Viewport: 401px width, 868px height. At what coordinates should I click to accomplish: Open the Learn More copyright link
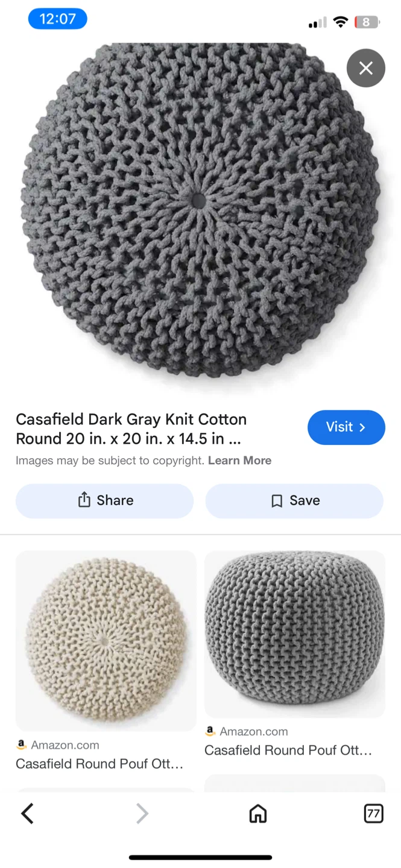click(239, 461)
